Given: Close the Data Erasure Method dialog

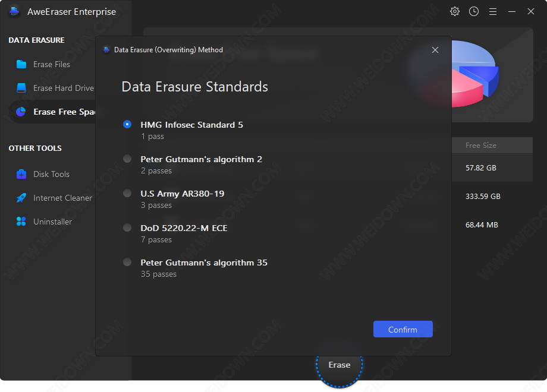Looking at the screenshot, I should [x=435, y=50].
